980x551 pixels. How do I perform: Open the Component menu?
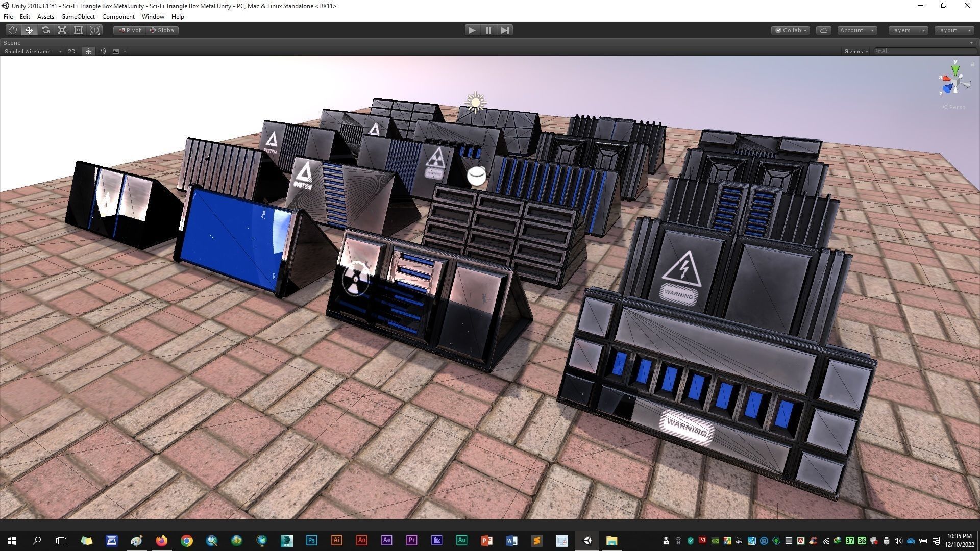[118, 17]
